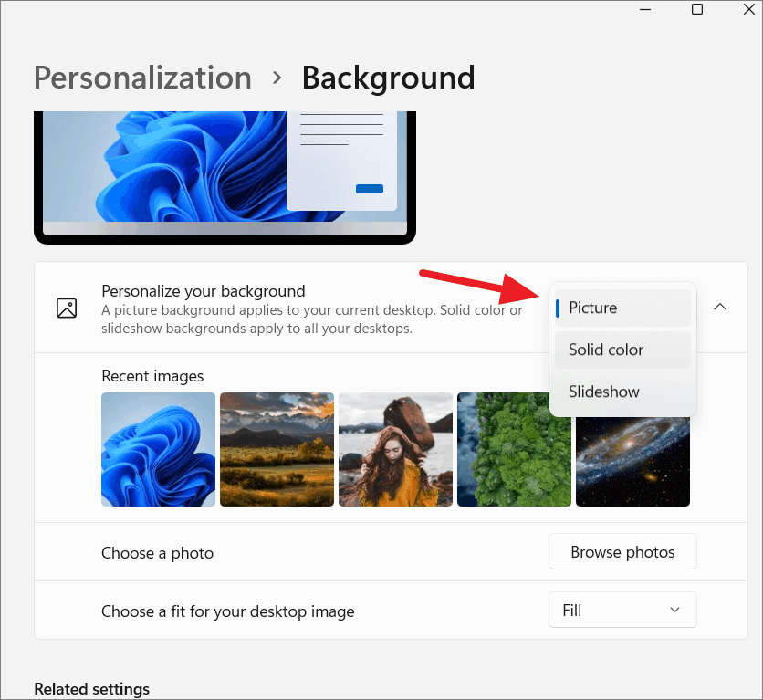Choose the mountain sunset recent image

(277, 449)
